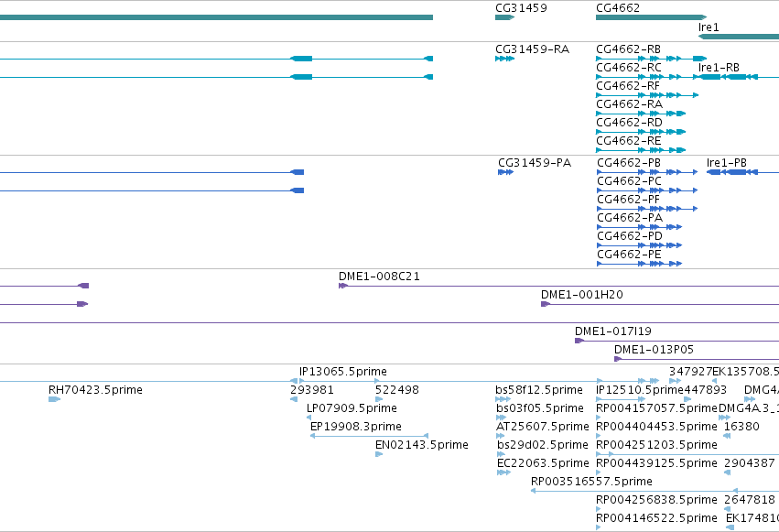This screenshot has height=532, width=779.
Task: Select the CG4662 gene bar
Action: [x=652, y=17]
